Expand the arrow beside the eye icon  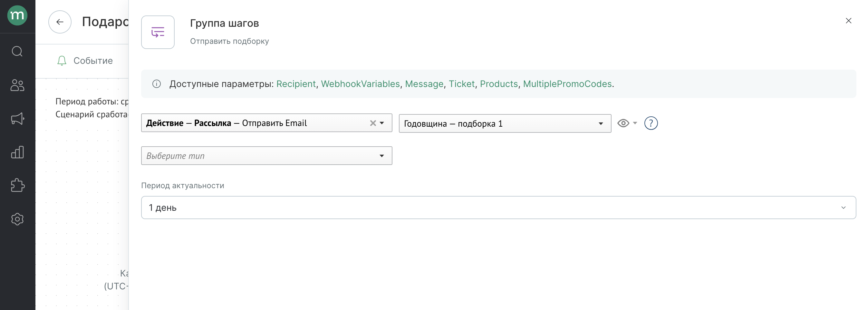(x=635, y=123)
